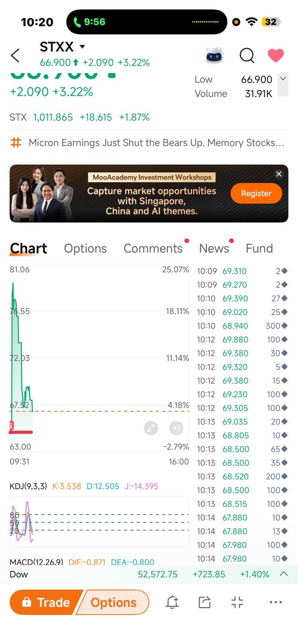Switch to the Options tab
298x644 pixels.
click(x=85, y=248)
